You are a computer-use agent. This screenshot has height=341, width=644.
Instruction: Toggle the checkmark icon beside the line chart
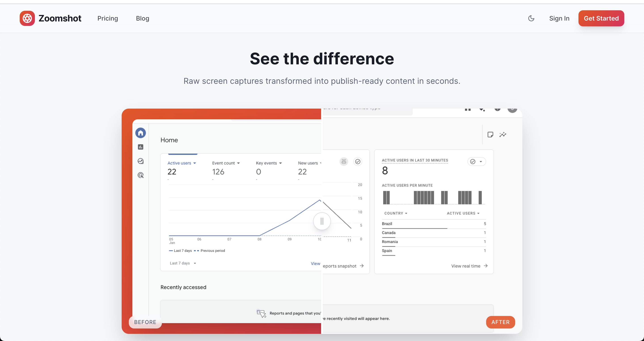pos(358,161)
